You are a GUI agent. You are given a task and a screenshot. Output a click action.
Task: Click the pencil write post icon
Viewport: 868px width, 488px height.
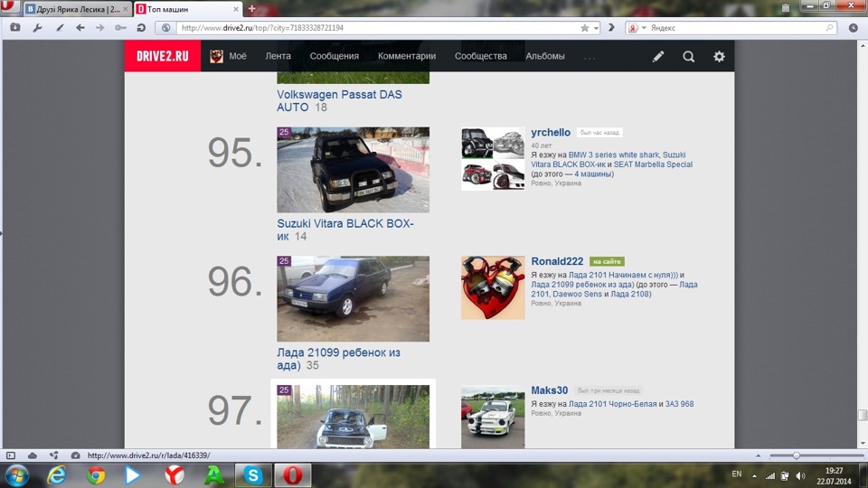[658, 56]
